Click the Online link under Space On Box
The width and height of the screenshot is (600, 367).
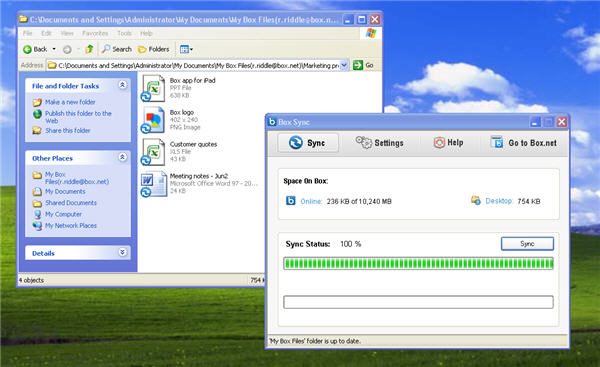(311, 201)
